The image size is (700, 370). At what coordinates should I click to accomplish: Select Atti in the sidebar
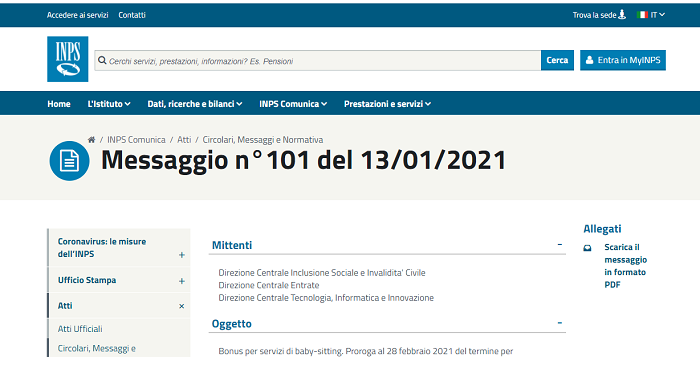[65, 306]
